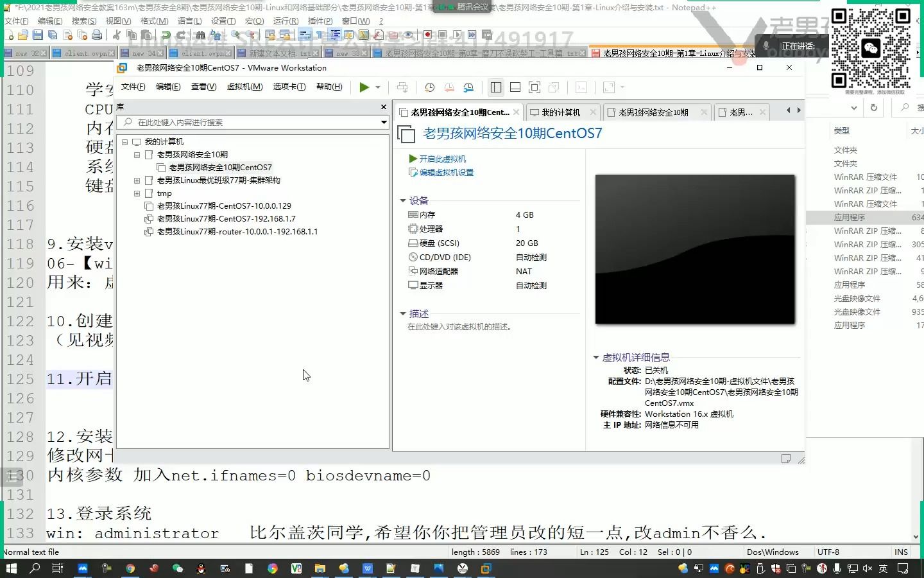This screenshot has width=924, height=578.
Task: Open VMware 查看(V) menu
Action: 203,87
